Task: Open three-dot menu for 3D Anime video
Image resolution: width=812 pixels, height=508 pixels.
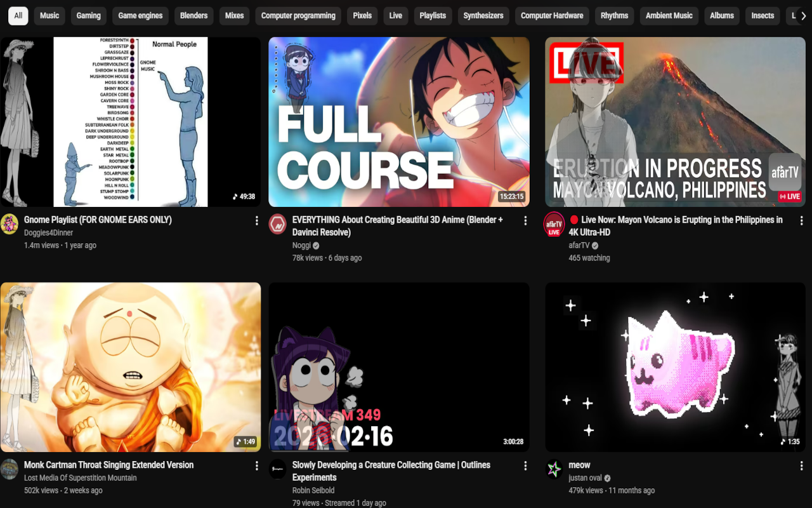Action: (x=525, y=220)
